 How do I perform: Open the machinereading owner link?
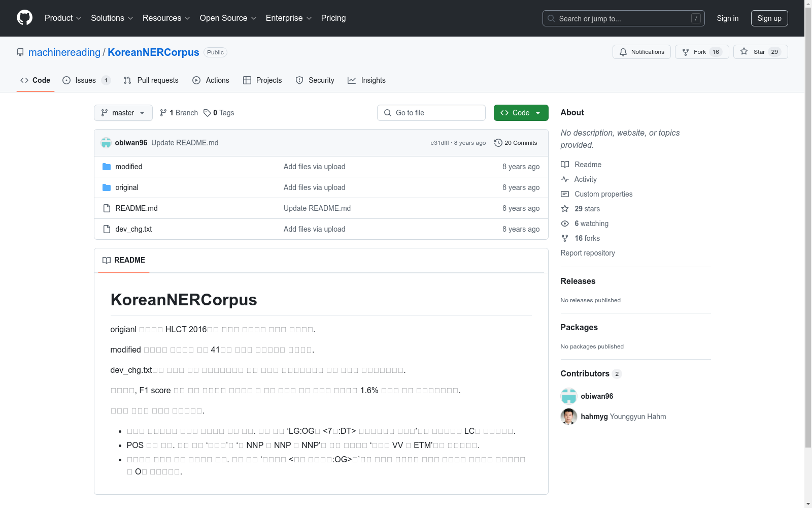(64, 52)
